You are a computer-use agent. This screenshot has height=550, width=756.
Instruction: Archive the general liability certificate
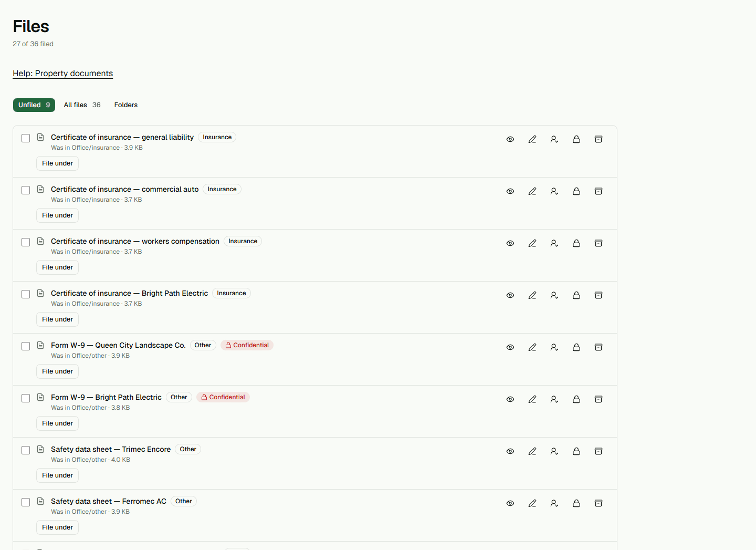tap(598, 139)
